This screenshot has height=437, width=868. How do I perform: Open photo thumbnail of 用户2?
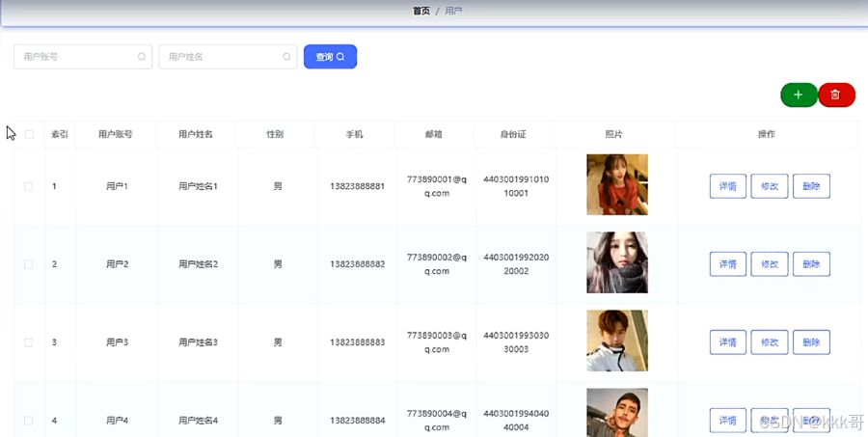[617, 262]
